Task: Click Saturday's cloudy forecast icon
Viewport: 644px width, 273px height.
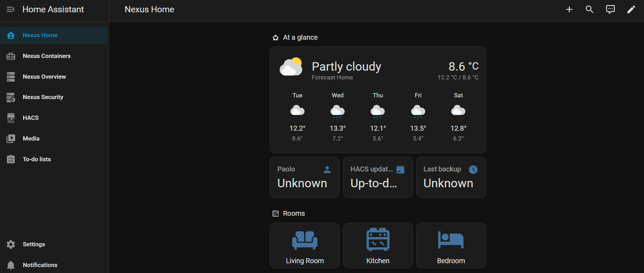Action: 458,110
